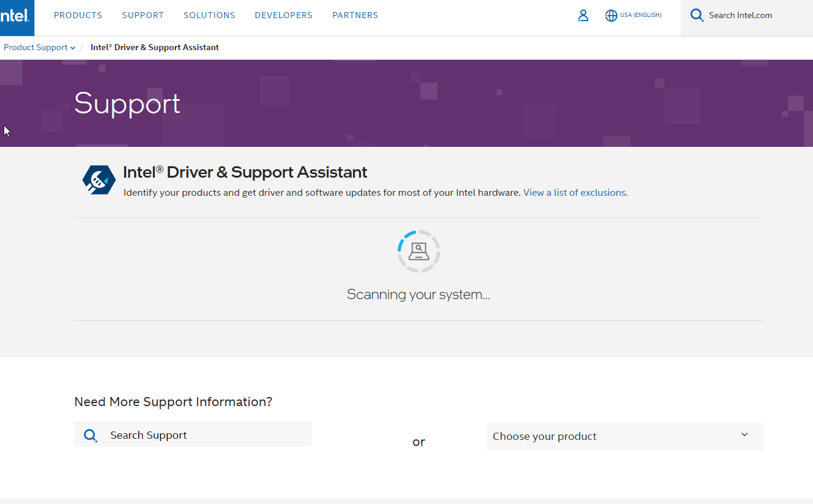Click the Intel logo in the top corner
Viewport: 813px width, 504px height.
click(16, 17)
